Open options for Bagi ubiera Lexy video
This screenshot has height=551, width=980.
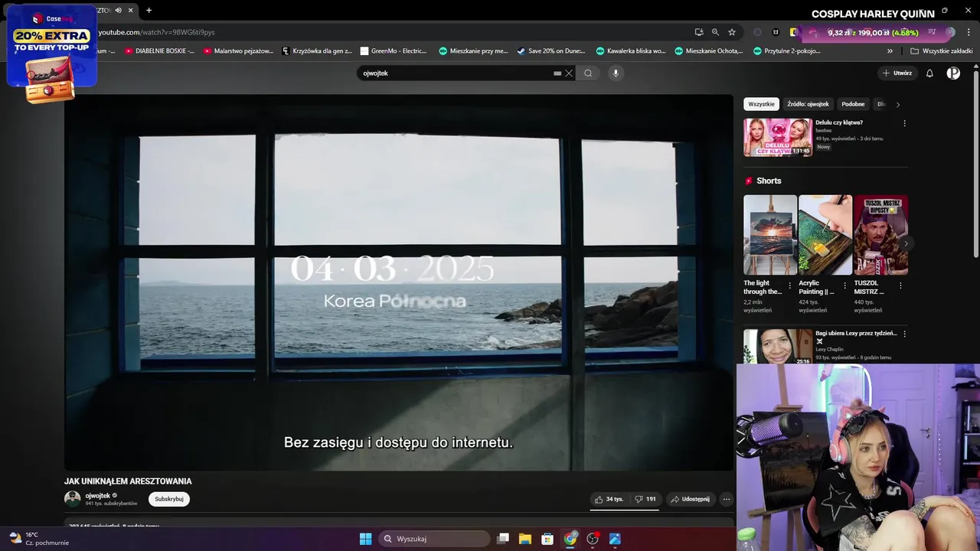(904, 334)
